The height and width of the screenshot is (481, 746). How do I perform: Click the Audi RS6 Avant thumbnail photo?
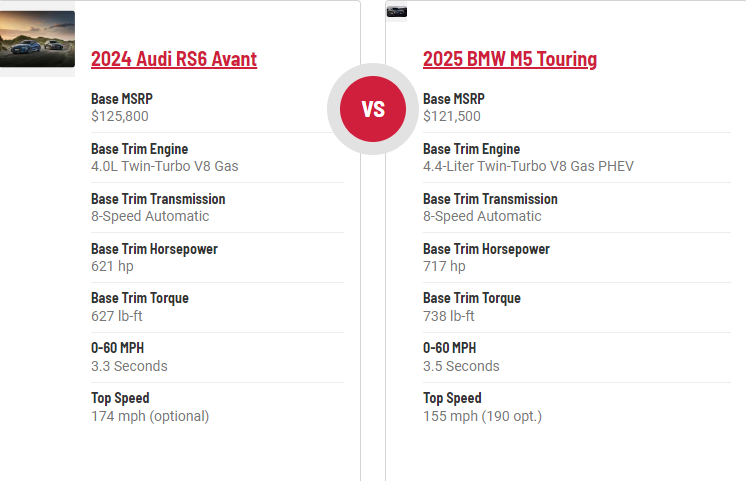(37, 39)
